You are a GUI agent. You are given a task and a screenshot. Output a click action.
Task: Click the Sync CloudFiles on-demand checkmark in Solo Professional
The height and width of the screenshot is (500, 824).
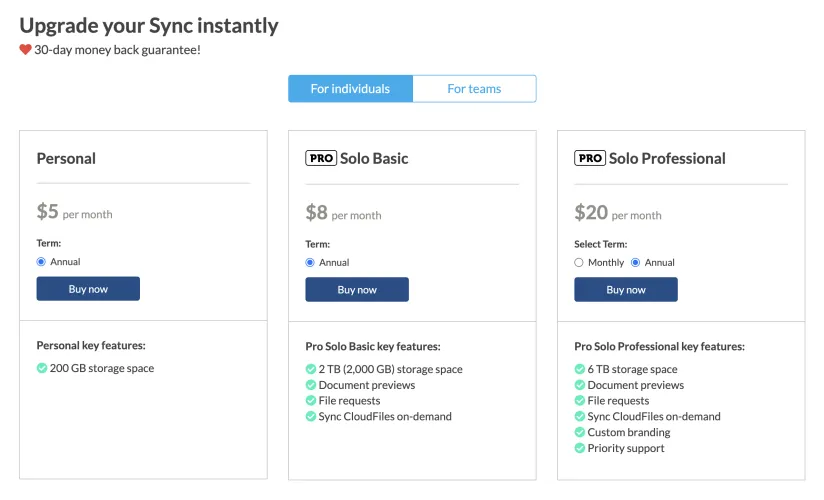pyautogui.click(x=579, y=417)
